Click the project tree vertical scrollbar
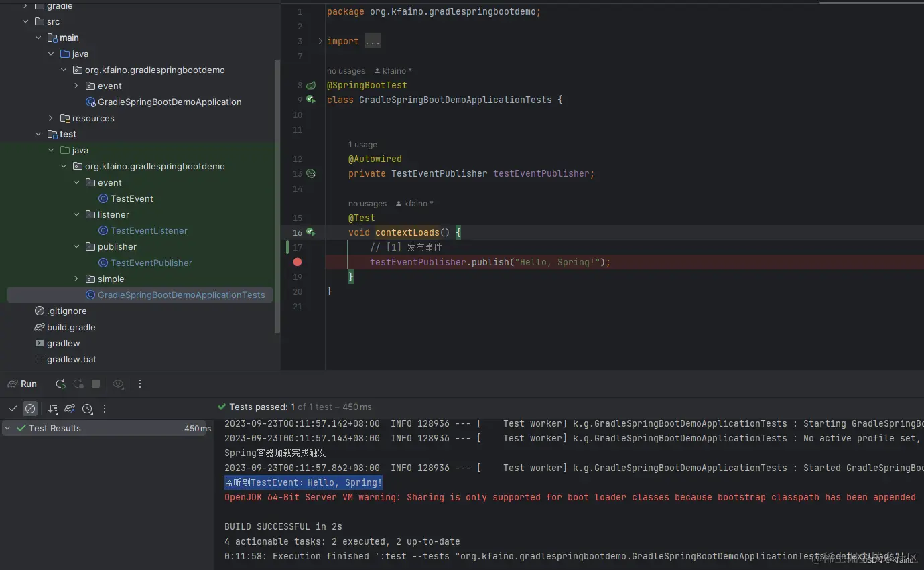Viewport: 924px width, 570px height. point(277,196)
